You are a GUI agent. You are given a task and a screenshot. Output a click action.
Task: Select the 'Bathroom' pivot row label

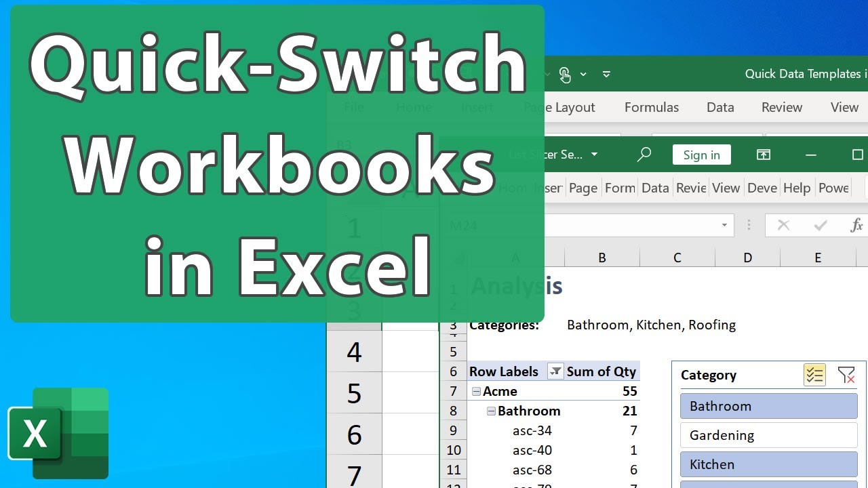click(529, 411)
